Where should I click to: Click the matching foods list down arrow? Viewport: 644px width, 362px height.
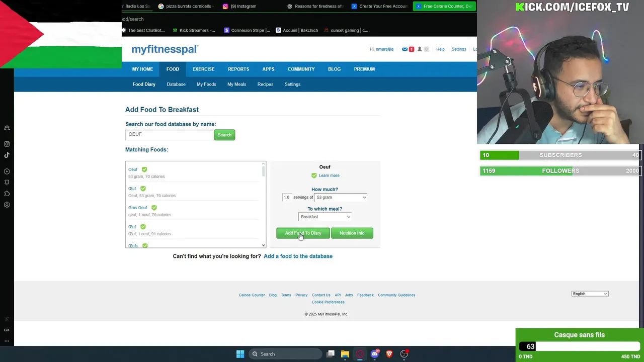[263, 245]
